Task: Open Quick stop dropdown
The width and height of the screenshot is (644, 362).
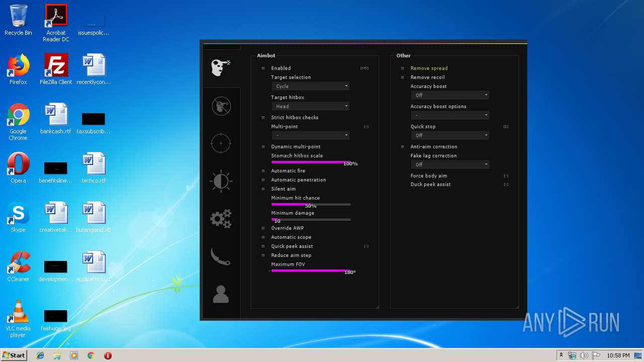Action: point(450,135)
